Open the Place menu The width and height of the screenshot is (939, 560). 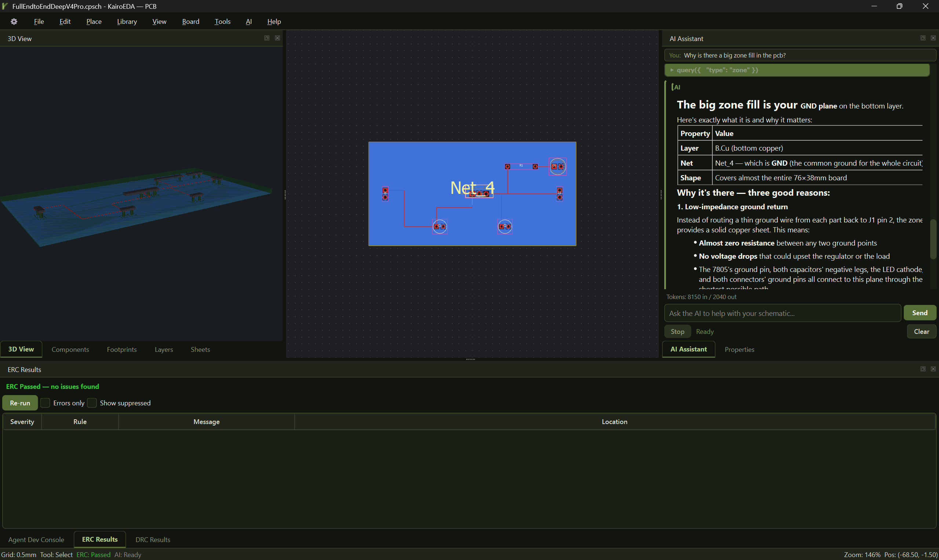(94, 22)
